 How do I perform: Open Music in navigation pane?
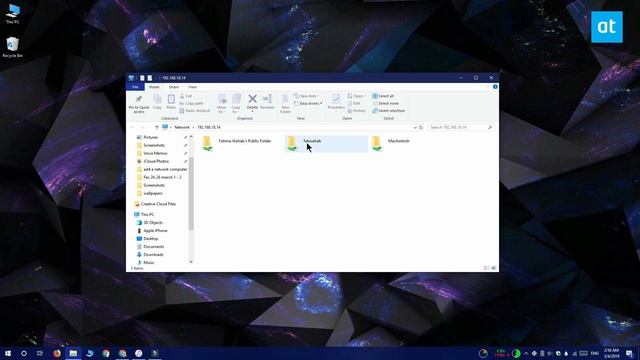pyautogui.click(x=149, y=262)
